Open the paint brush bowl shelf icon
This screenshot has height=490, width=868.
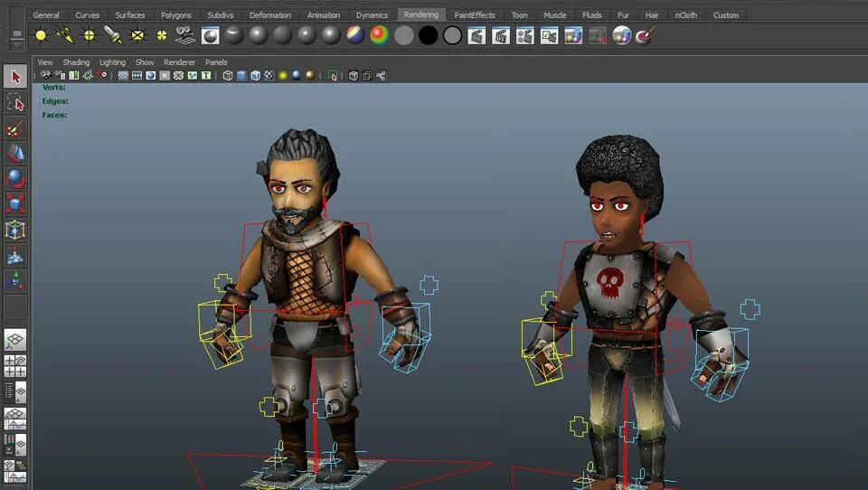coord(646,36)
